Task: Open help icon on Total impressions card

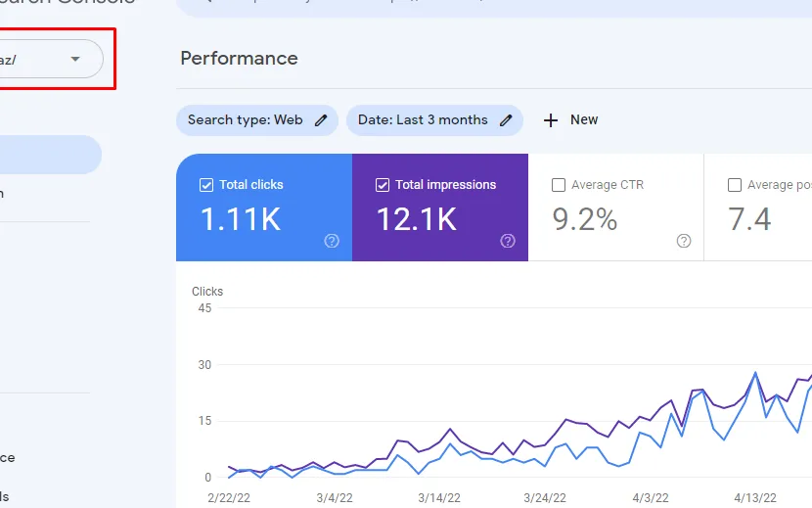Action: coord(508,241)
